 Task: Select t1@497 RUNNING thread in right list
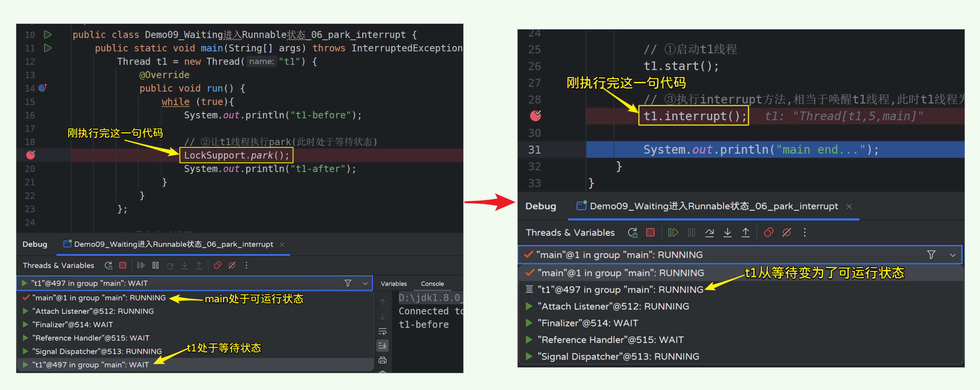[620, 290]
